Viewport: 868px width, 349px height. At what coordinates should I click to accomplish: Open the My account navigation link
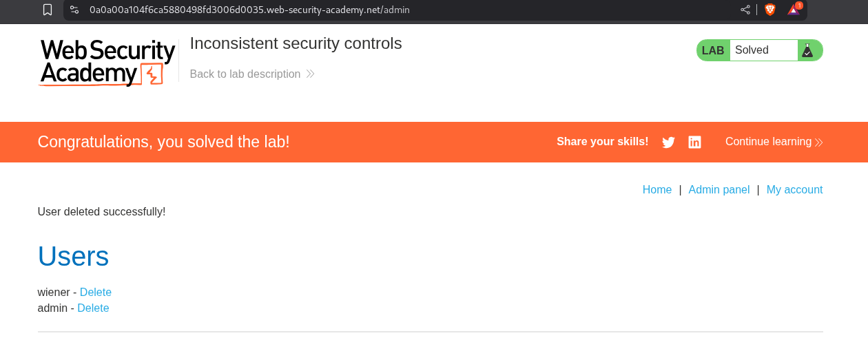tap(794, 190)
